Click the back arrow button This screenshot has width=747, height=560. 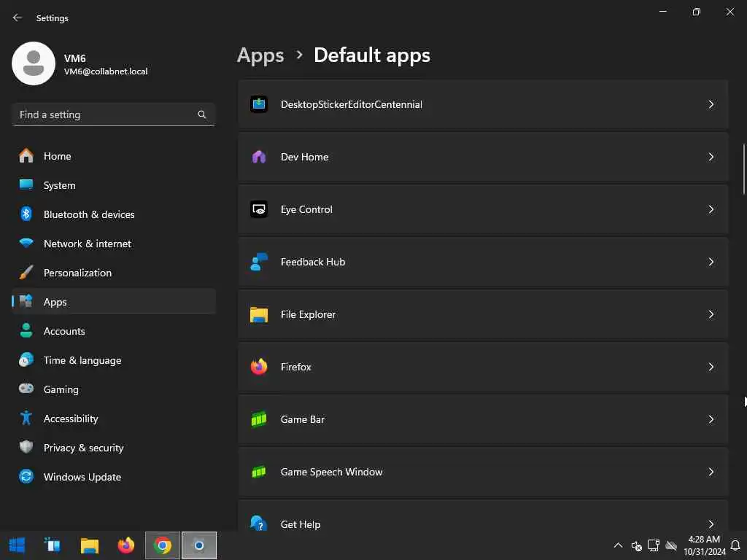pos(18,17)
